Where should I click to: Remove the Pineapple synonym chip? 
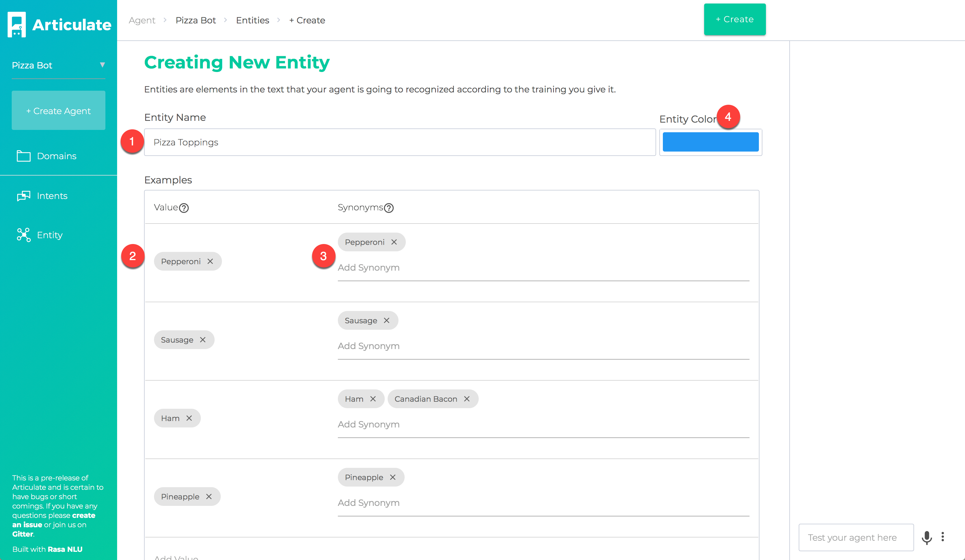coord(393,478)
